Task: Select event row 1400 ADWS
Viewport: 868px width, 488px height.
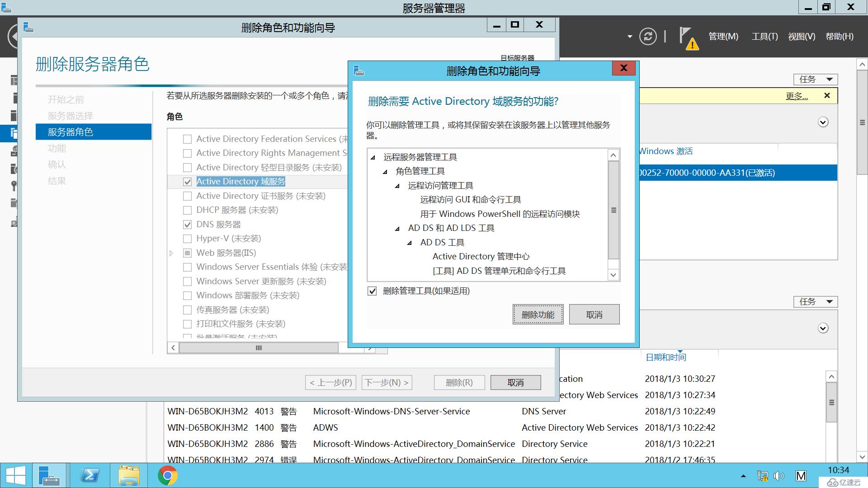Action: click(x=495, y=428)
